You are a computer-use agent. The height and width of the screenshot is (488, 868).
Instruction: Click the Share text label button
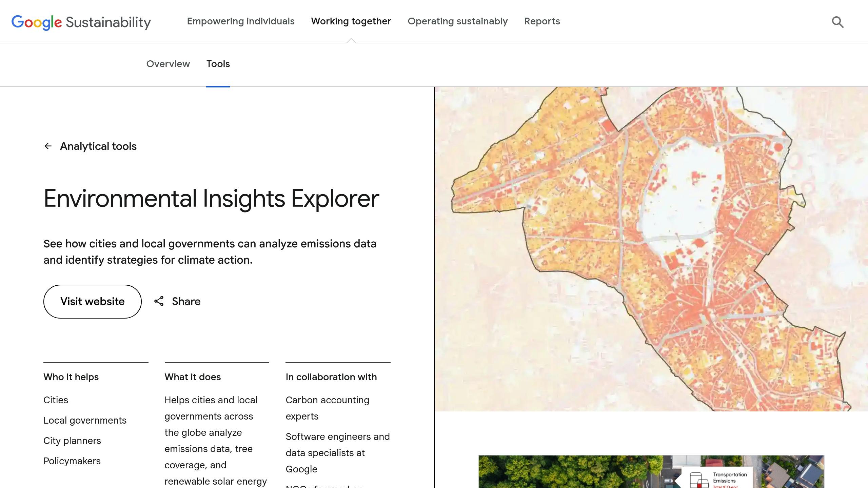point(186,301)
